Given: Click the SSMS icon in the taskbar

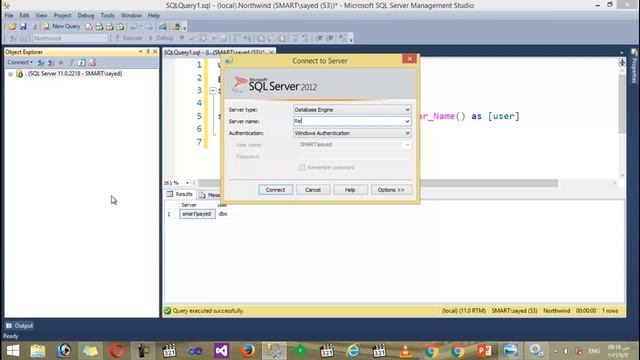Looking at the screenshot, I should (274, 351).
